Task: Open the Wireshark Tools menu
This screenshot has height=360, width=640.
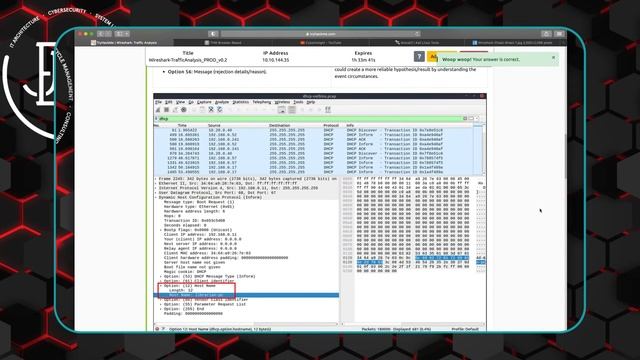Action: [x=298, y=102]
